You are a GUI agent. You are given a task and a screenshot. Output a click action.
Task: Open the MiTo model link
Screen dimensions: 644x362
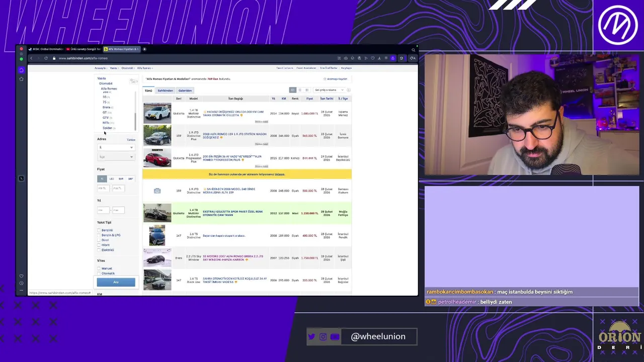106,123
